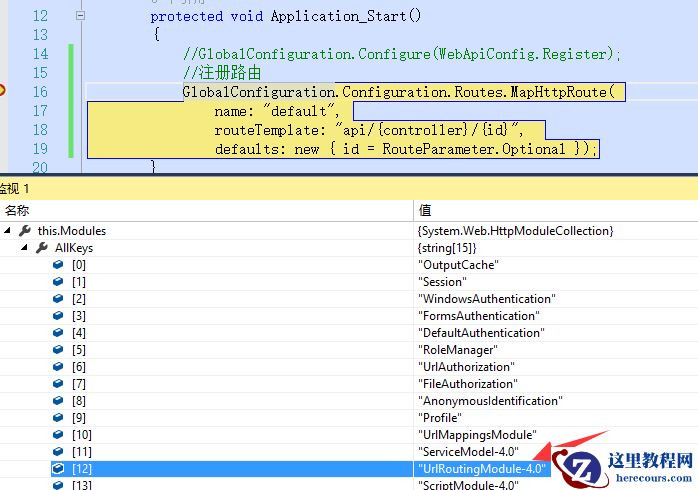Select the this.Modules row name
This screenshot has width=698, height=490.
[72, 231]
